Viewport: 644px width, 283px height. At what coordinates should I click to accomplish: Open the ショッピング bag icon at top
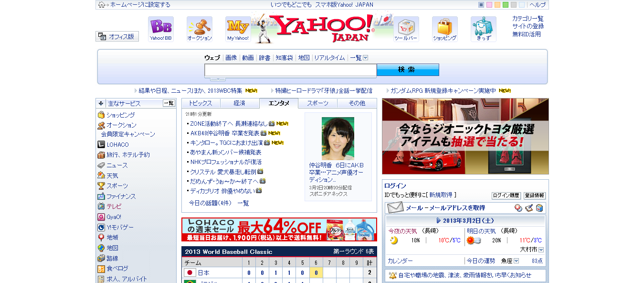pyautogui.click(x=445, y=29)
